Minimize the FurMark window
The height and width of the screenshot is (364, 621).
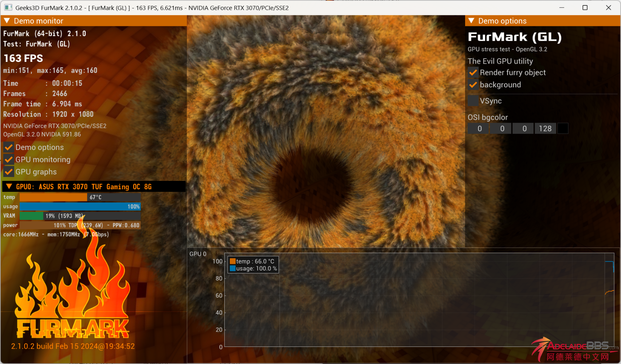[x=562, y=8]
